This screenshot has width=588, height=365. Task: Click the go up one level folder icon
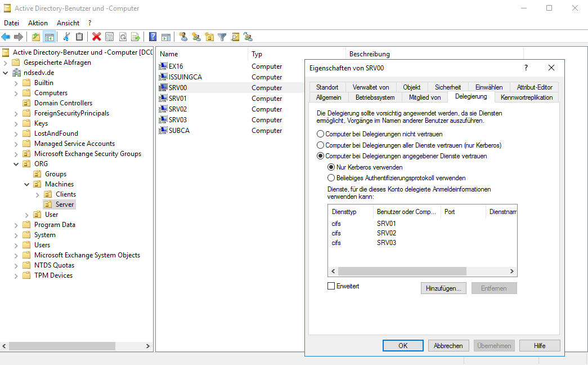click(36, 37)
